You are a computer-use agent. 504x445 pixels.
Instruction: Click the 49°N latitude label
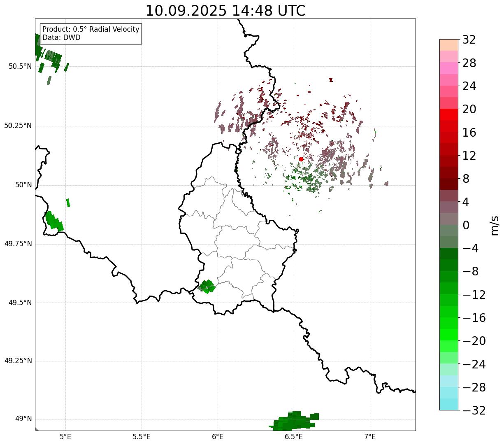[24, 419]
